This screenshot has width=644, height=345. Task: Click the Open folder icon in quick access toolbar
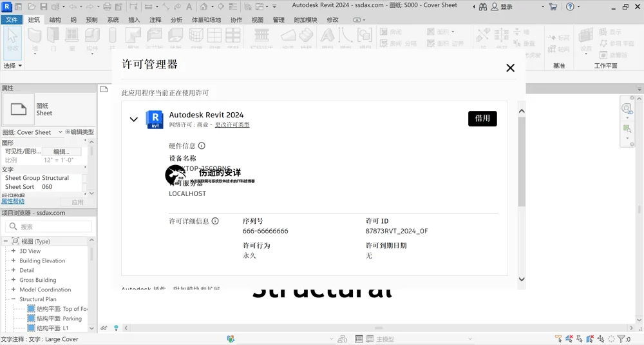tap(32, 6)
